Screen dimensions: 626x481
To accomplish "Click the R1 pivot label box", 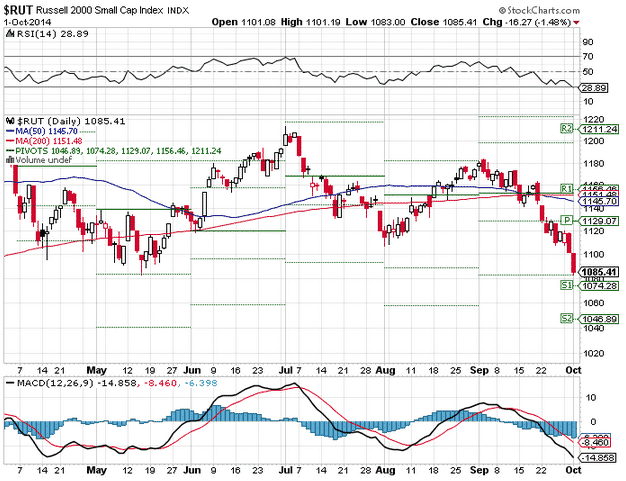I will pyautogui.click(x=567, y=188).
